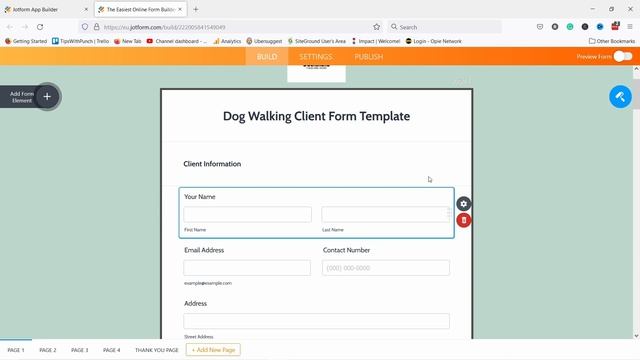Toggle the Preview Form switch

point(622,57)
